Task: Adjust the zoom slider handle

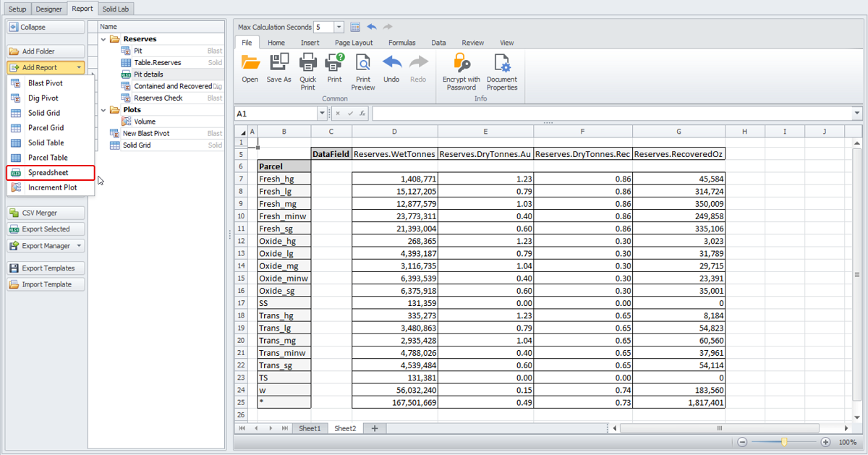Action: (x=784, y=442)
